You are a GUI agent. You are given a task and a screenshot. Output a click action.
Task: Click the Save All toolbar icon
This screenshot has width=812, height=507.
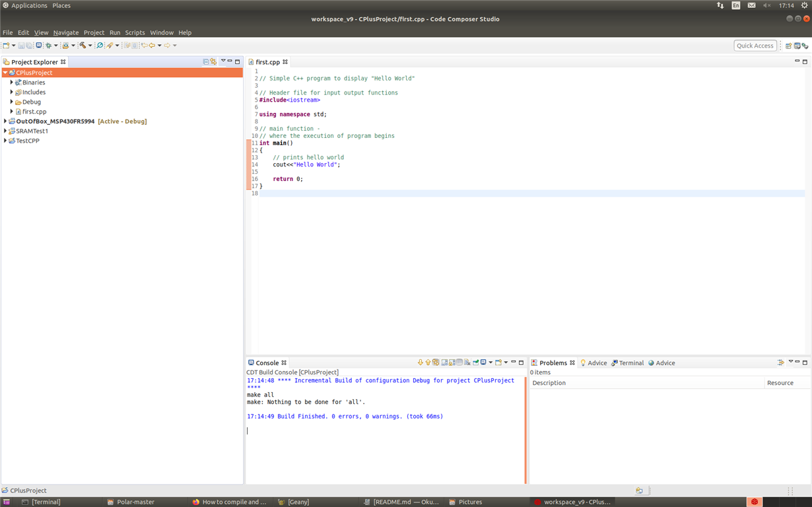click(x=29, y=46)
